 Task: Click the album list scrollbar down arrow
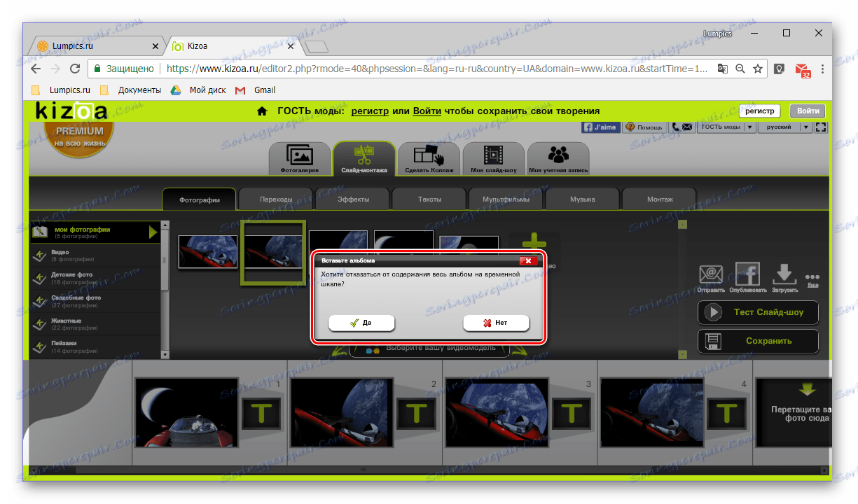(x=165, y=354)
